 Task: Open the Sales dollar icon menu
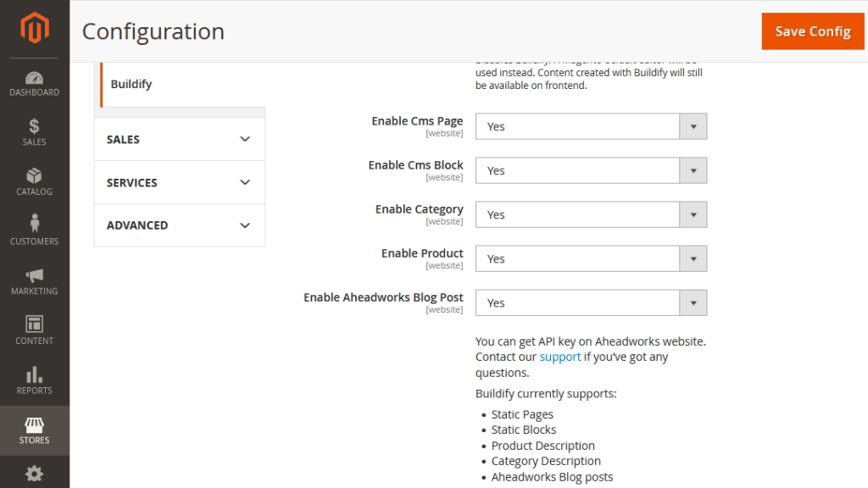[34, 132]
